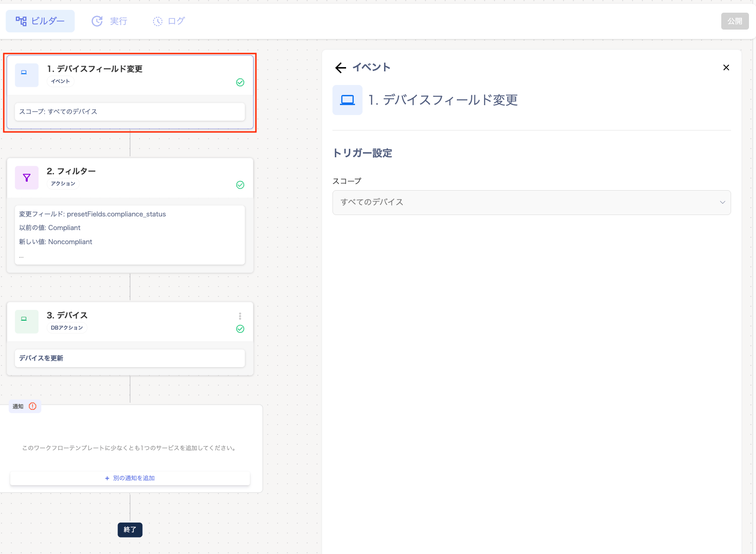
Task: Click the イベント badge on node 1
Action: (x=61, y=81)
